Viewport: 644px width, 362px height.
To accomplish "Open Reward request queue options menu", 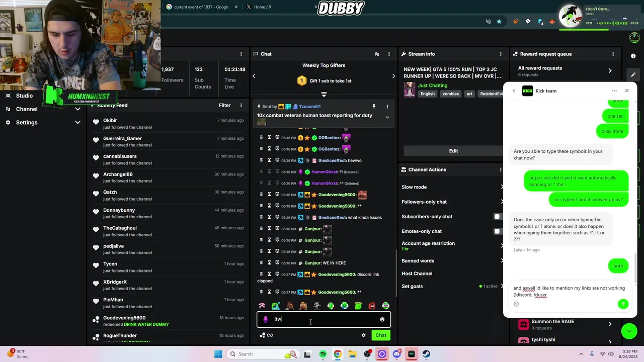I will coord(613,54).
